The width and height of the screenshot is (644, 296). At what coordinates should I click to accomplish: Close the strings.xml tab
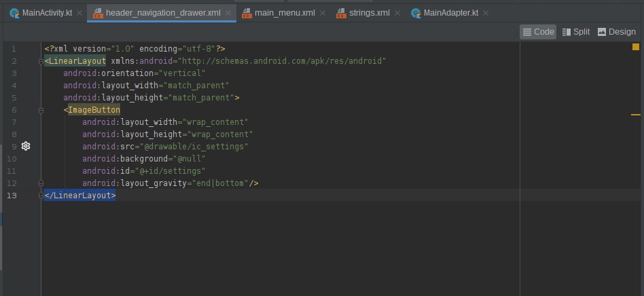[397, 13]
